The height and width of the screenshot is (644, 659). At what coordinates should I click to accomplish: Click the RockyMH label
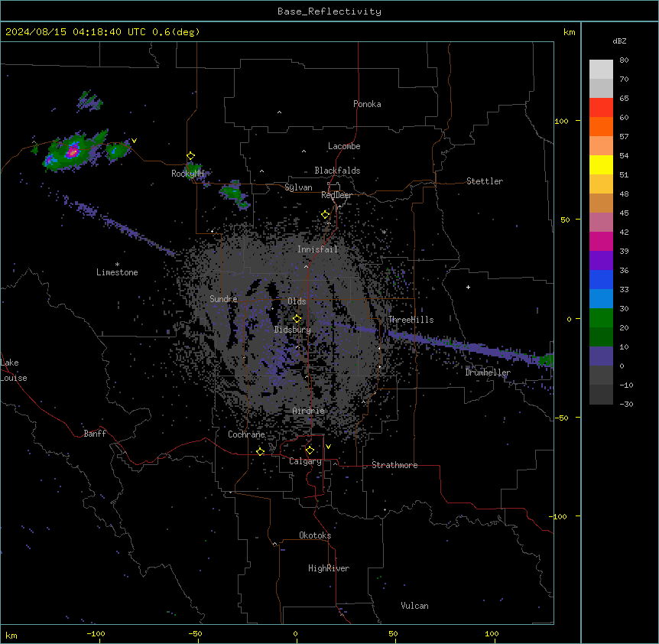pyautogui.click(x=187, y=174)
